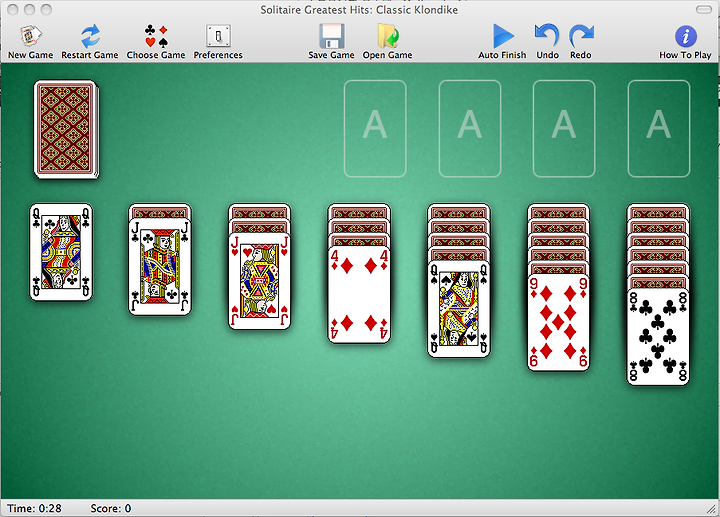Select the first empty foundation slot

click(x=375, y=129)
